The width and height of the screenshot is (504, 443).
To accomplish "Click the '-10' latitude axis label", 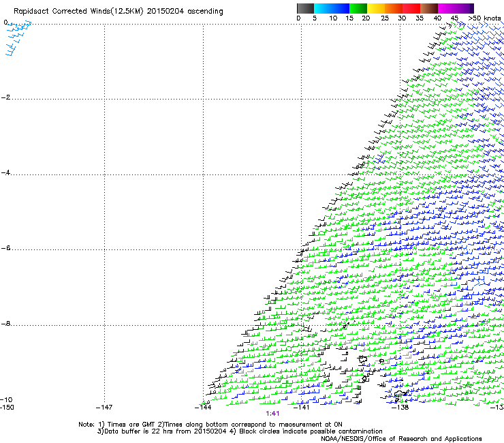I will point(6,400).
